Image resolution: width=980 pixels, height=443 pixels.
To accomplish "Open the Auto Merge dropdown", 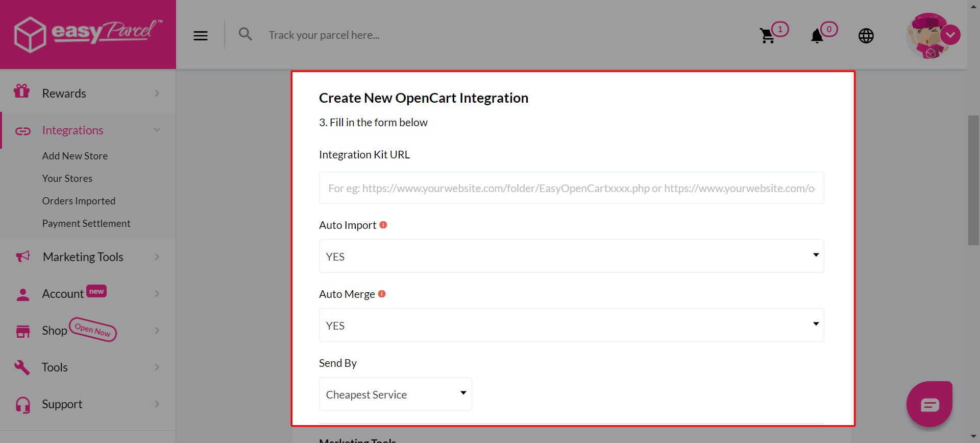I will 571,325.
